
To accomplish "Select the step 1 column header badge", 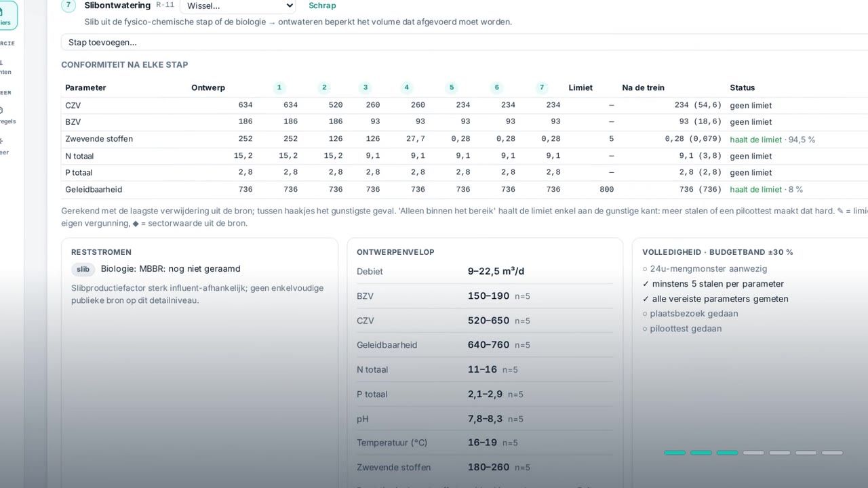I will tap(279, 87).
